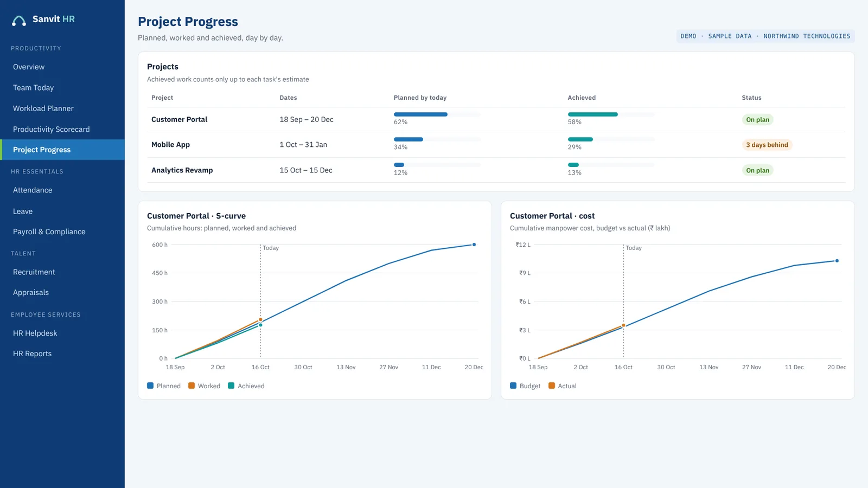The height and width of the screenshot is (488, 868).
Task: Click the Status column header
Action: point(751,98)
